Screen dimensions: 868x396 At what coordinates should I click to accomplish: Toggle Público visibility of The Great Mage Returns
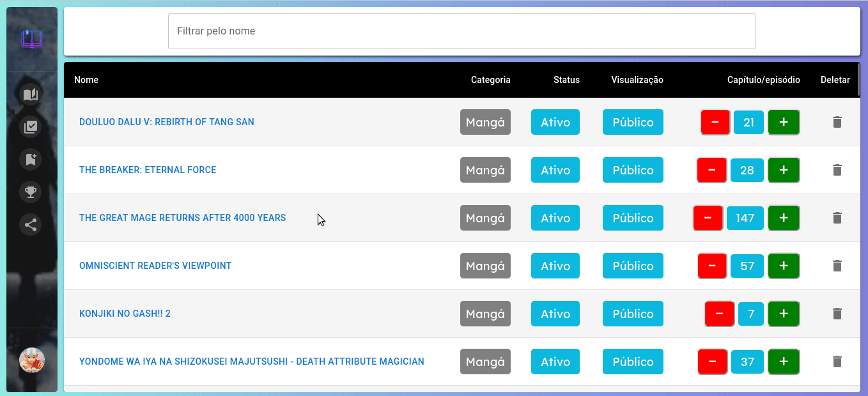pyautogui.click(x=633, y=218)
